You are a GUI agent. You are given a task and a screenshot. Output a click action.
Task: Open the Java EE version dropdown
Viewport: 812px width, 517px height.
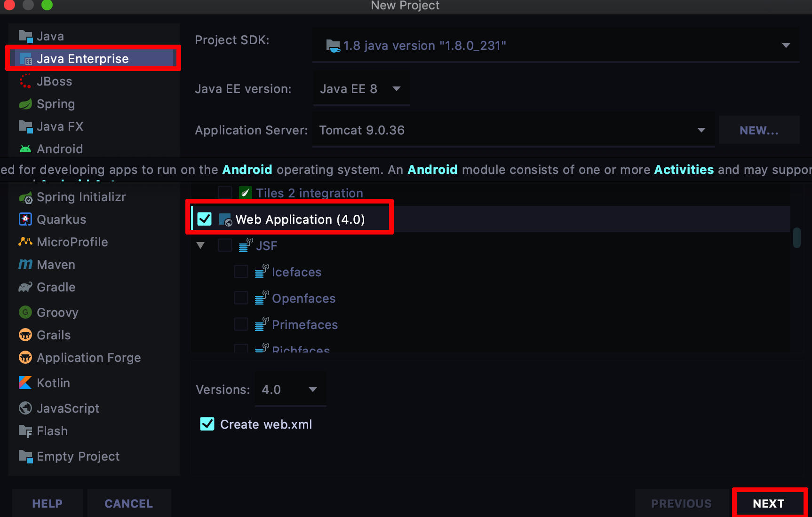coord(361,88)
